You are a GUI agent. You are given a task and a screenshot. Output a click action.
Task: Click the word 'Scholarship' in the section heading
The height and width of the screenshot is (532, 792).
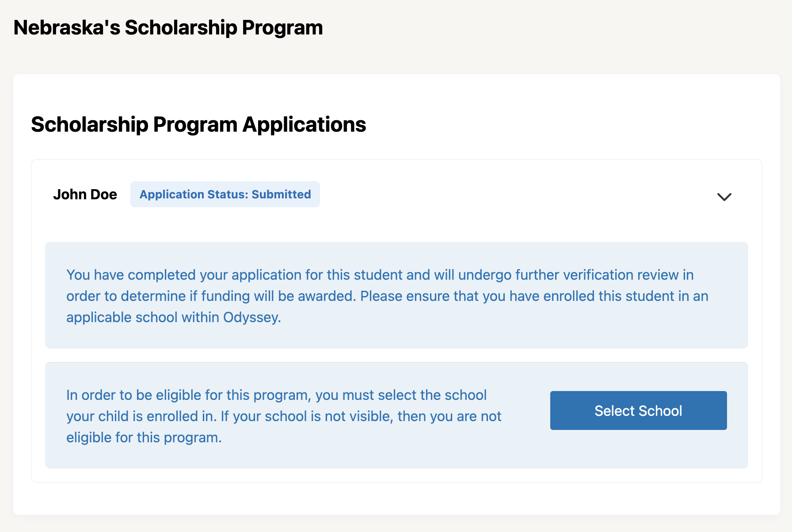pos(90,125)
